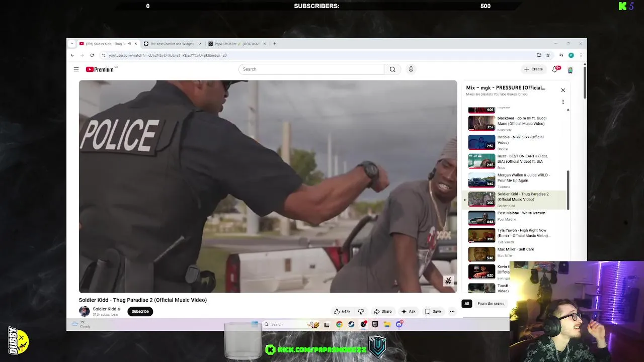Open File Explorer in the taskbar
The height and width of the screenshot is (362, 644).
click(387, 324)
